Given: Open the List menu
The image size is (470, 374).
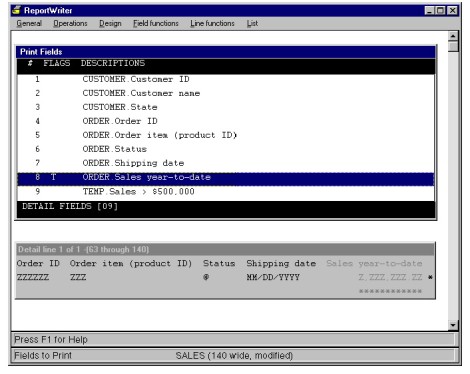Looking at the screenshot, I should [252, 23].
